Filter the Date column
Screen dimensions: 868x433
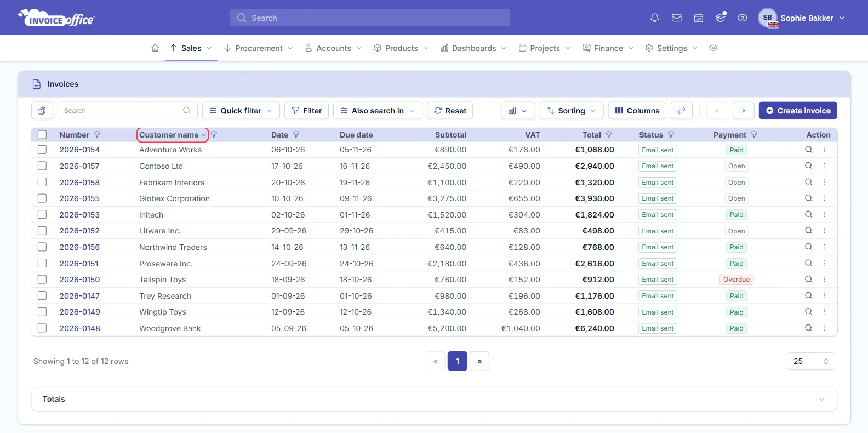pyautogui.click(x=296, y=135)
